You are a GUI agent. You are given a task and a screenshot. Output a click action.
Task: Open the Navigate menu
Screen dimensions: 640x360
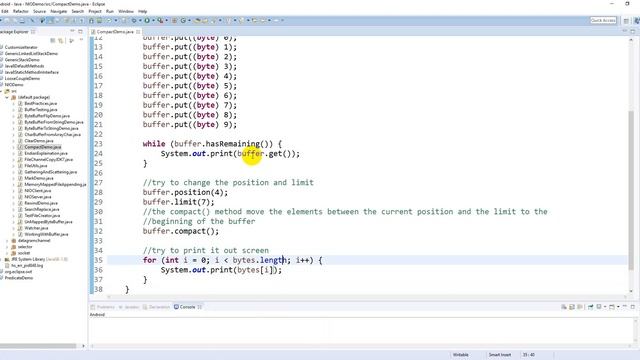(x=58, y=11)
